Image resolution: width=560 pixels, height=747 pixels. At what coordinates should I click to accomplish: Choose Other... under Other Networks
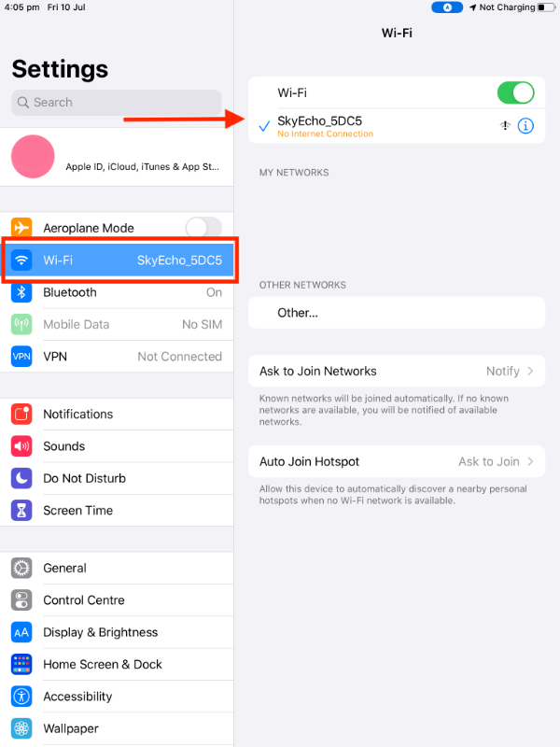[397, 313]
